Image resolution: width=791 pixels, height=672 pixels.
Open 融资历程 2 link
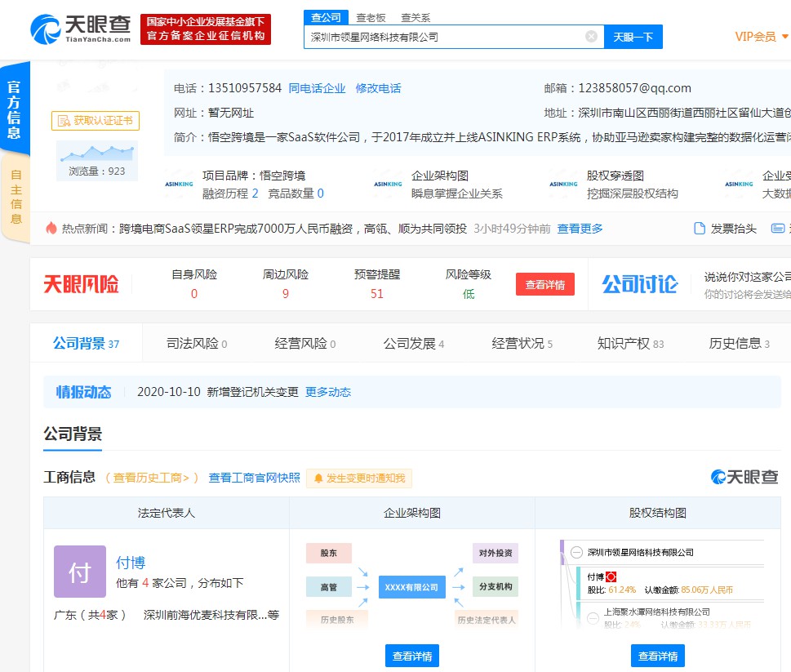[230, 194]
